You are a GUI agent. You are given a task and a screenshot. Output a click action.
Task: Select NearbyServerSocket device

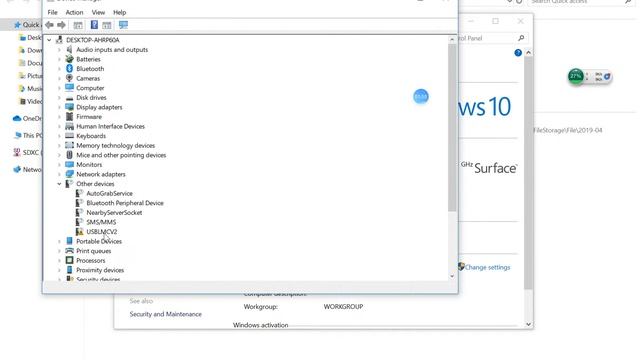(x=114, y=212)
